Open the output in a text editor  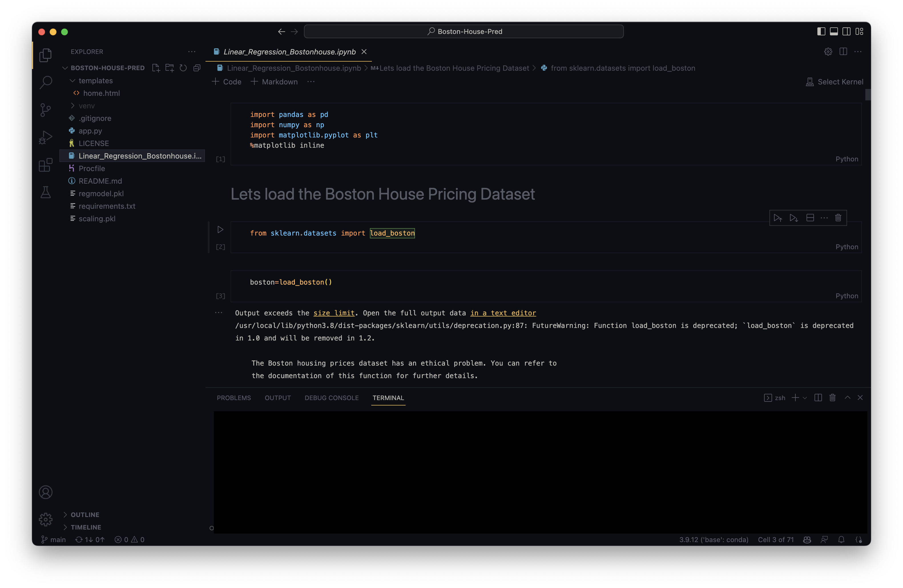[x=503, y=313]
